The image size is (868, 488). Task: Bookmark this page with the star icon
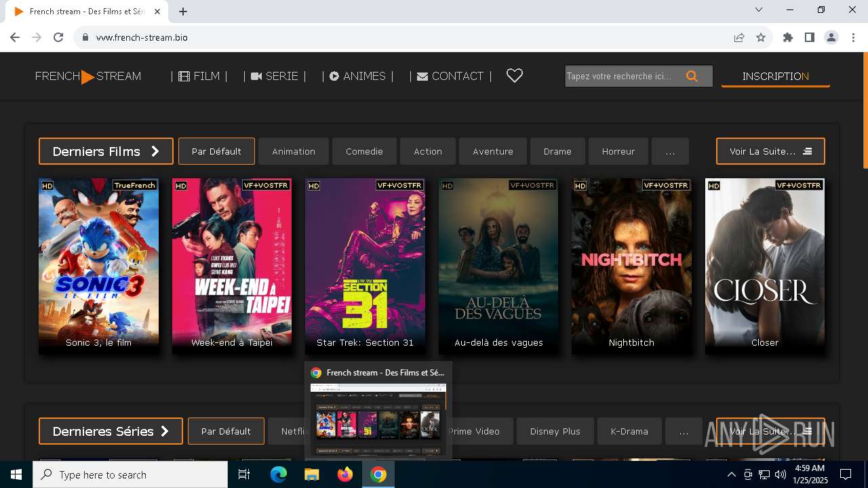(761, 37)
